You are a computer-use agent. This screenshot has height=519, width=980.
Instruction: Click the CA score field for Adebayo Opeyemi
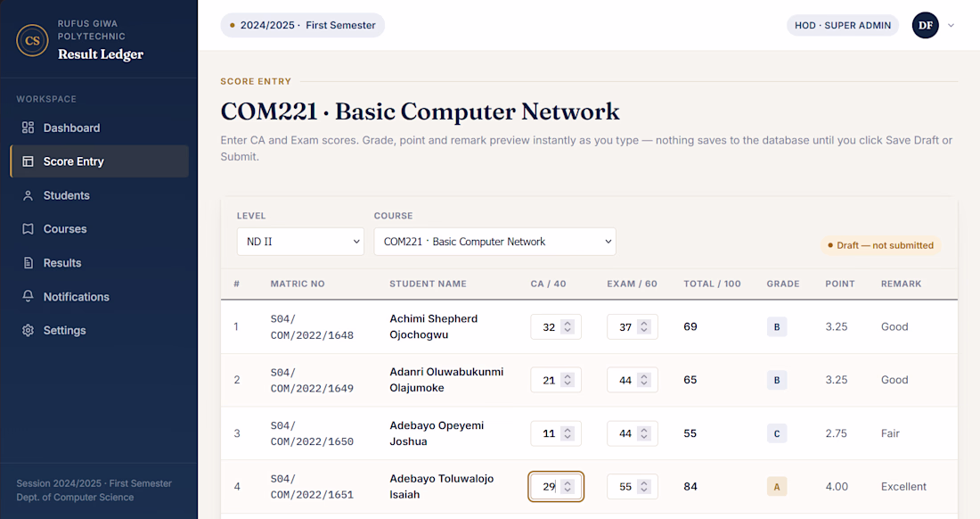(556, 433)
